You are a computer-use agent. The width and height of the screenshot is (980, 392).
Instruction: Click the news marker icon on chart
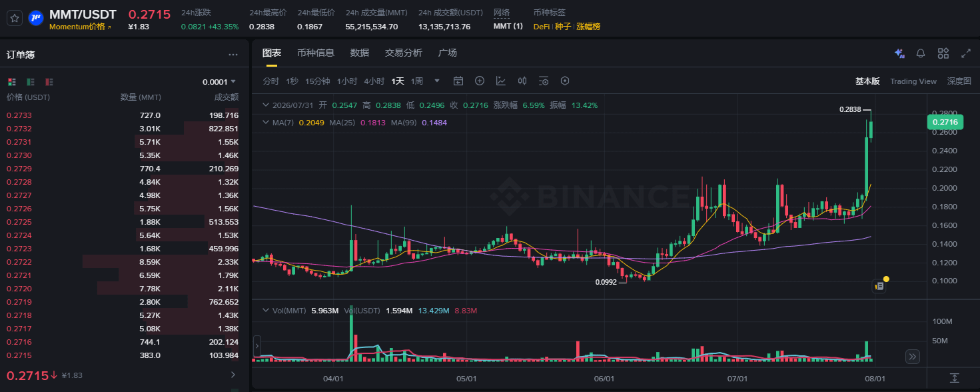click(879, 286)
